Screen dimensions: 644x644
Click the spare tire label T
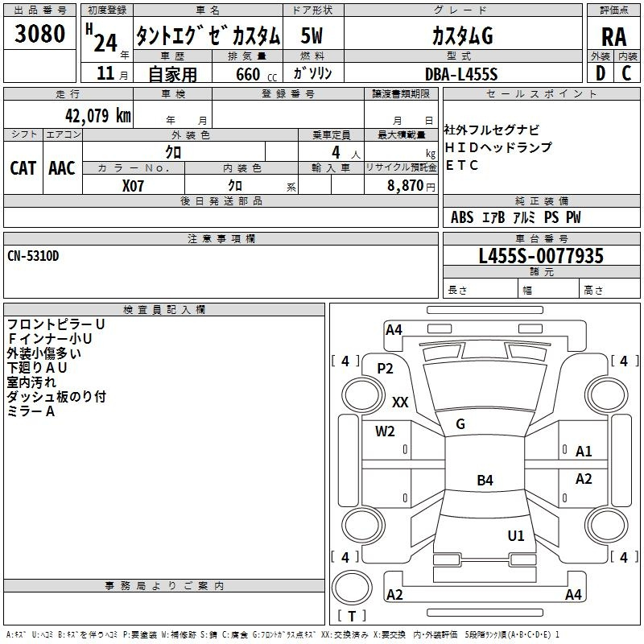click(352, 616)
